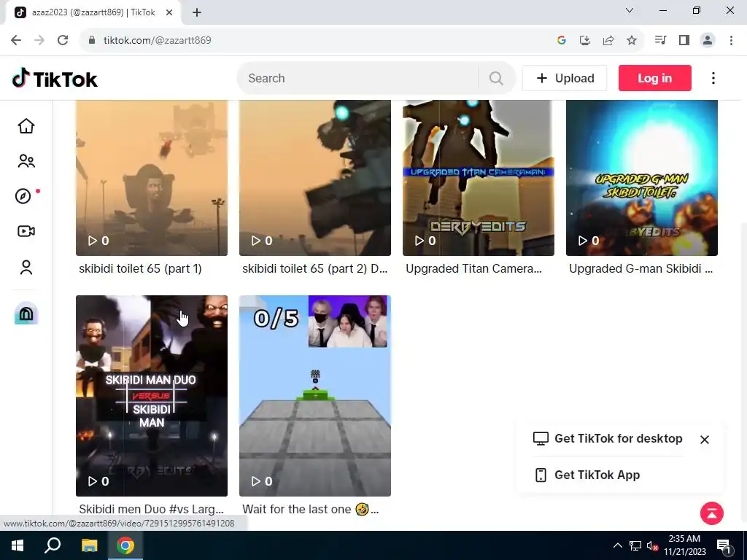Open the Upgraded G-man Skibidi video thumbnail
747x560 pixels.
642,178
